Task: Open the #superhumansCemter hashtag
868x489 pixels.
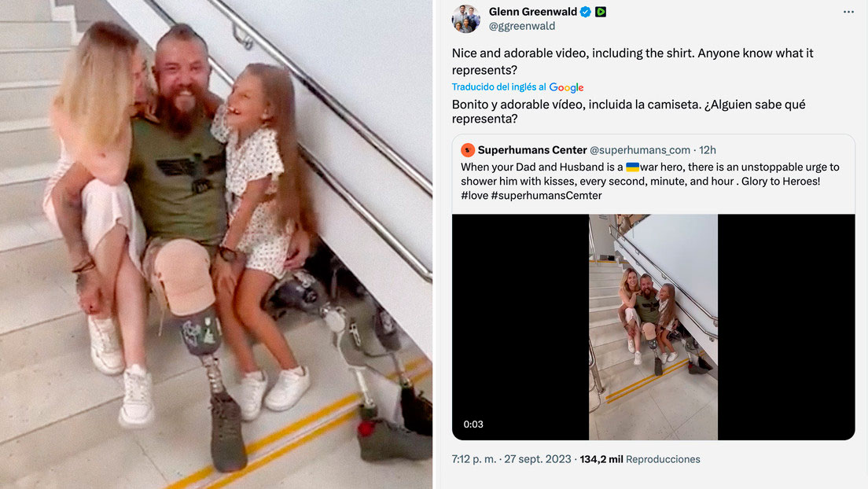Action: pos(546,196)
